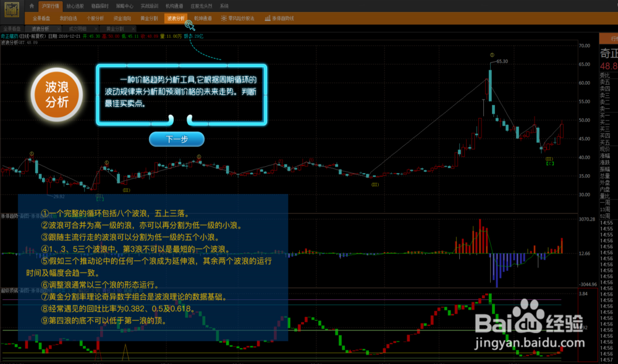Click the round orange 波浪分析 badge

click(57, 95)
